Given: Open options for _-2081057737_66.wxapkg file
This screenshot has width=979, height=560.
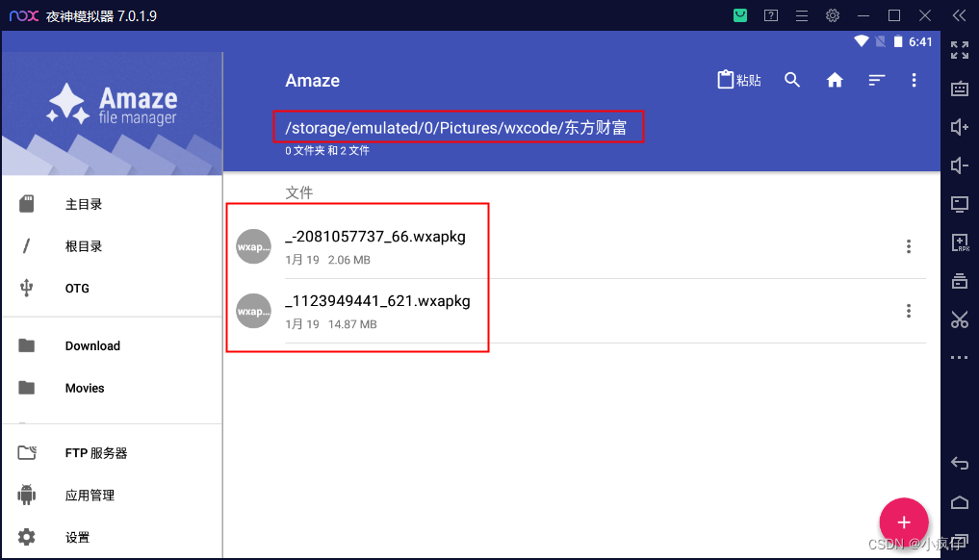Looking at the screenshot, I should click(909, 246).
